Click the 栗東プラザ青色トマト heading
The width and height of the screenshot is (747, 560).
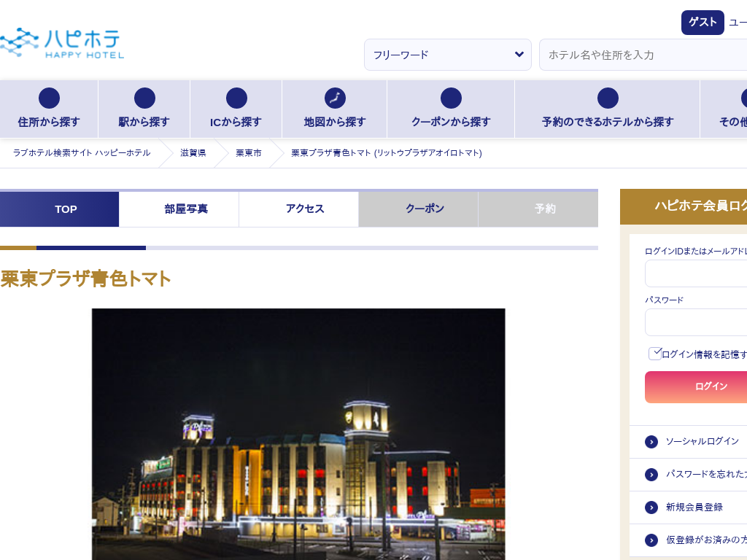tap(86, 279)
